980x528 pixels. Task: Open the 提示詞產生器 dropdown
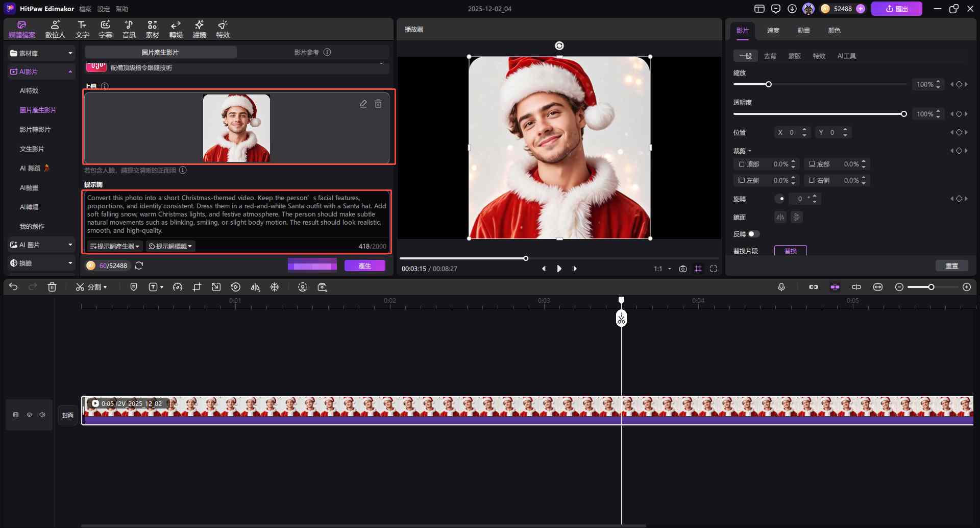click(x=115, y=246)
